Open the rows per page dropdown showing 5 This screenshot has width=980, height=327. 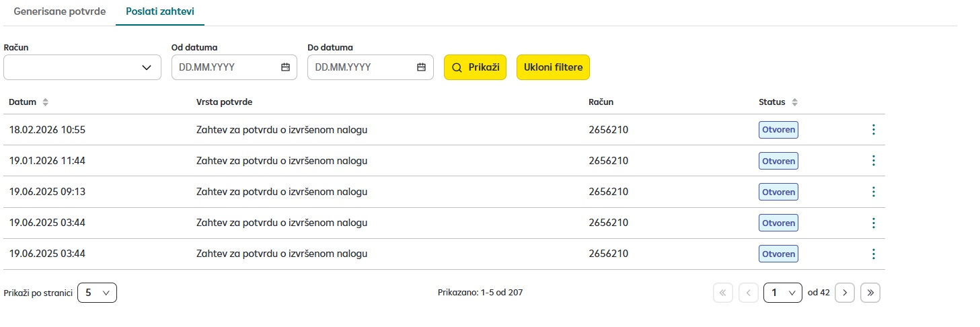[x=98, y=293]
